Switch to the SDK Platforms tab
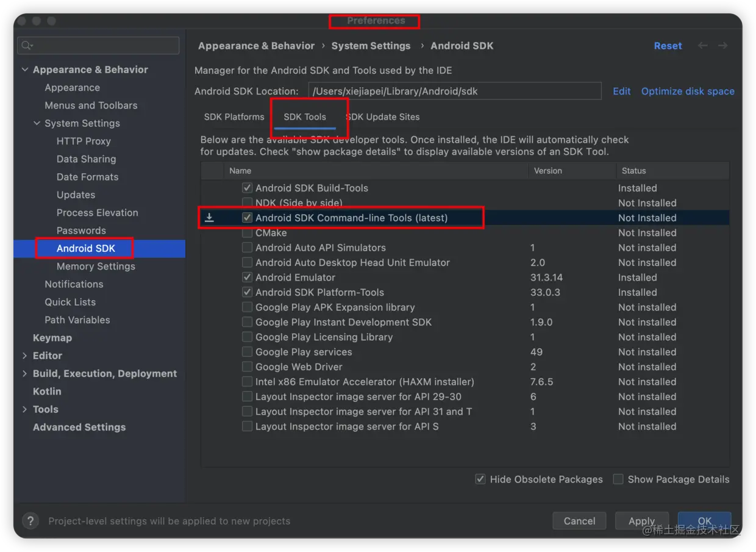This screenshot has width=756, height=552. pyautogui.click(x=234, y=116)
